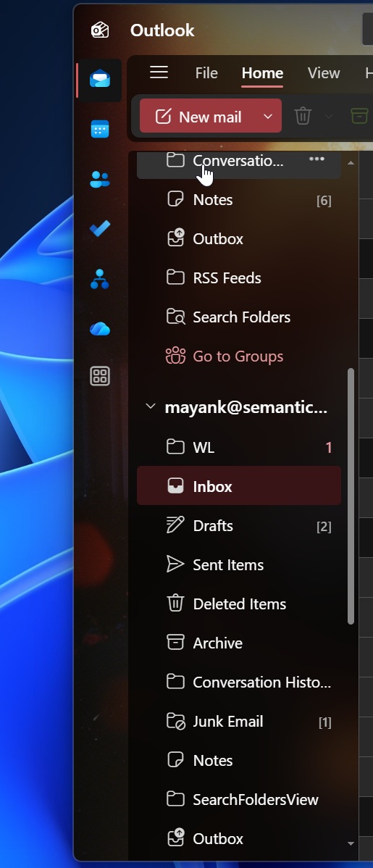Click the folder pane scroll down arrow
Viewport: 373px width, 868px height.
coord(351,843)
